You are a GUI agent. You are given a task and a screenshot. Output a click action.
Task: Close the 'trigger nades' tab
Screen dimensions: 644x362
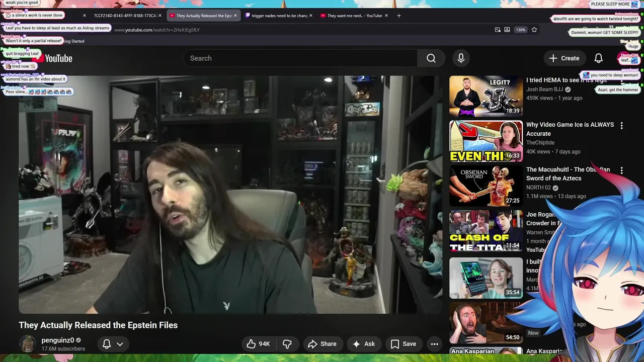[x=311, y=16]
